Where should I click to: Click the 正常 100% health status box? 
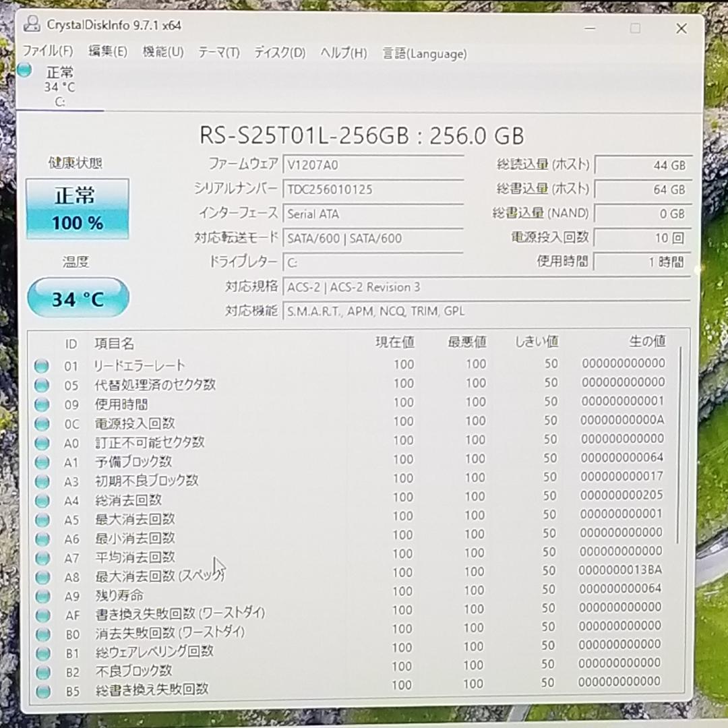(77, 208)
